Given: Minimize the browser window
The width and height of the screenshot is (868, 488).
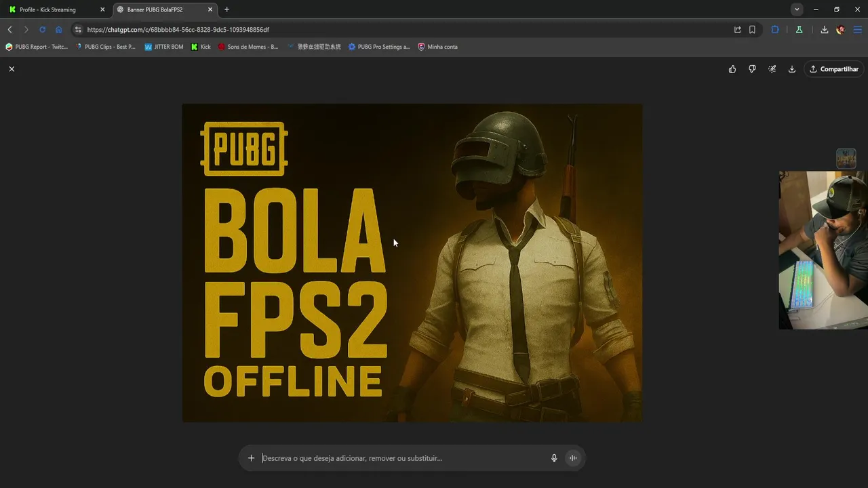Looking at the screenshot, I should point(816,9).
